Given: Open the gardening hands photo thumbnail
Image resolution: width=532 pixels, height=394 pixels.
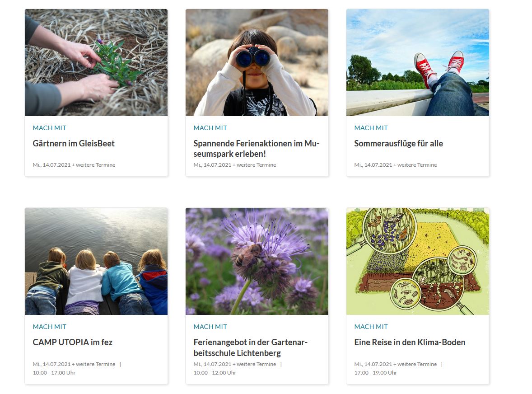Looking at the screenshot, I should (96, 62).
